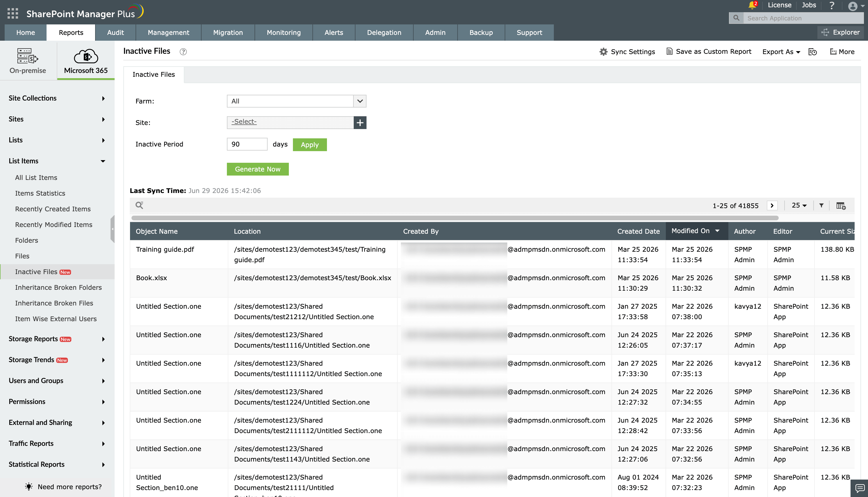Open the More options icon

833,51
